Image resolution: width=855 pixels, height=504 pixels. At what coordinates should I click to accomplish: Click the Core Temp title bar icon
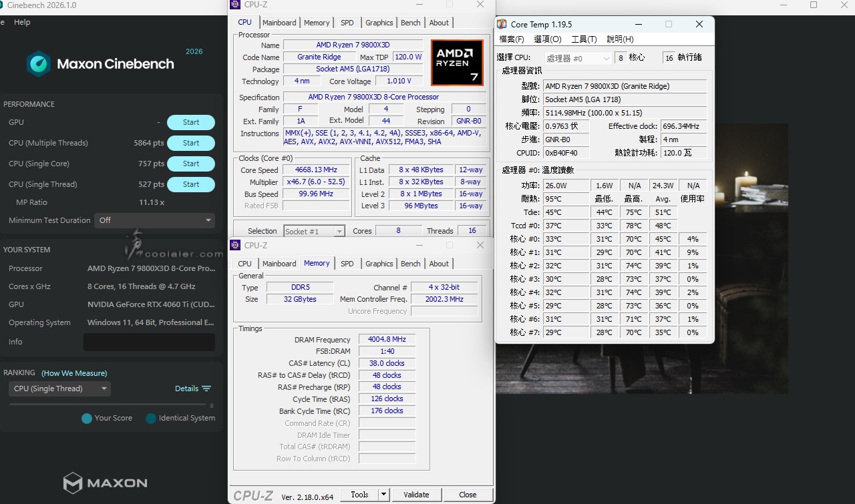(x=502, y=24)
